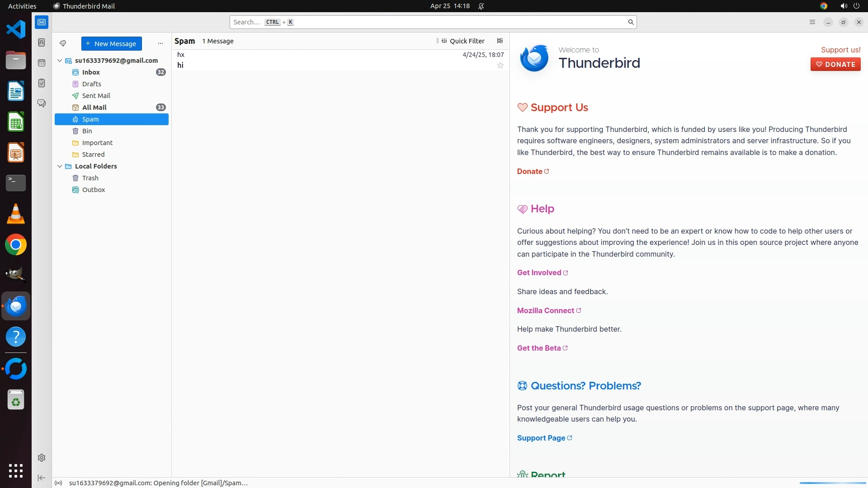Collapse the spaces toolbar
Screen dimensions: 868x488
click(x=42, y=478)
